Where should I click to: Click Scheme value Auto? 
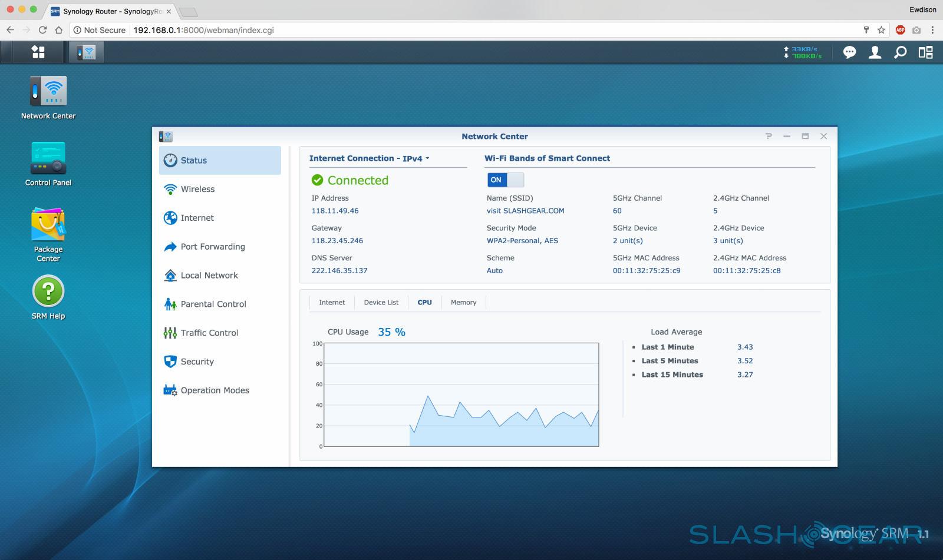click(494, 271)
